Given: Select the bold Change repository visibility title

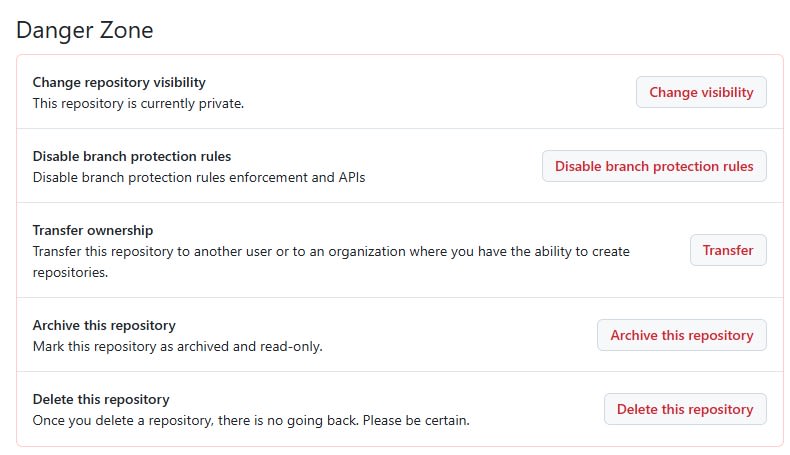Looking at the screenshot, I should pos(119,82).
